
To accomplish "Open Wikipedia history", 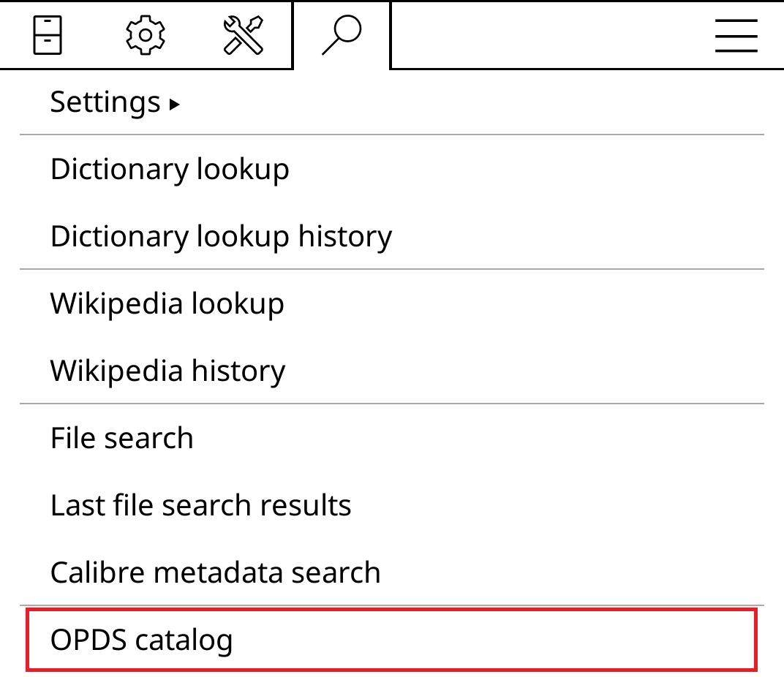I will pos(392,371).
